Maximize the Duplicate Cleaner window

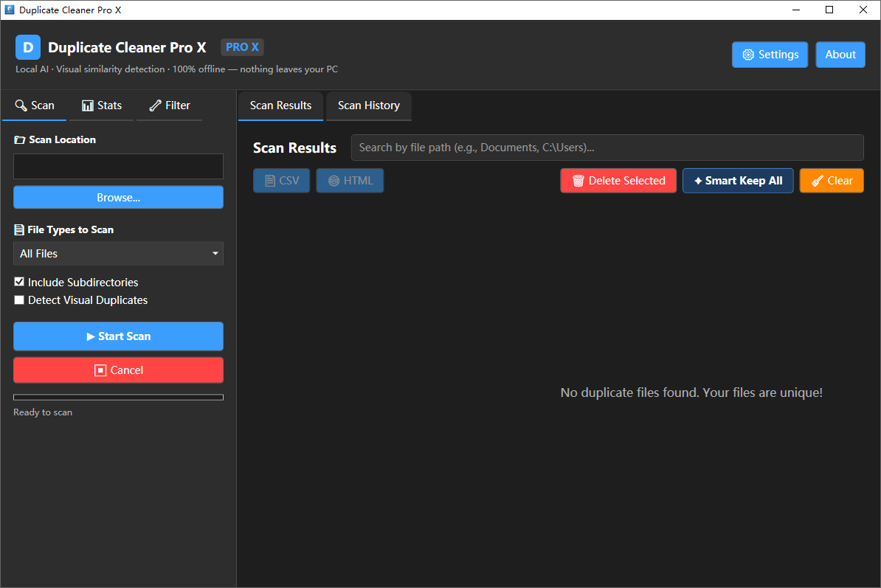829,10
